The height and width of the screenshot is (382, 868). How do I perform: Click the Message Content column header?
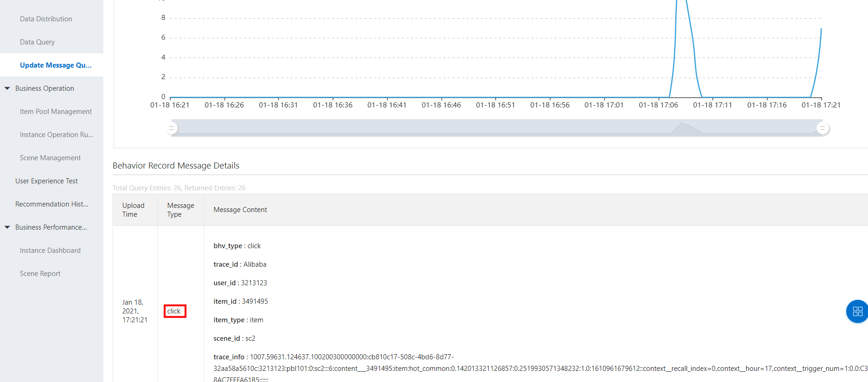pyautogui.click(x=240, y=210)
